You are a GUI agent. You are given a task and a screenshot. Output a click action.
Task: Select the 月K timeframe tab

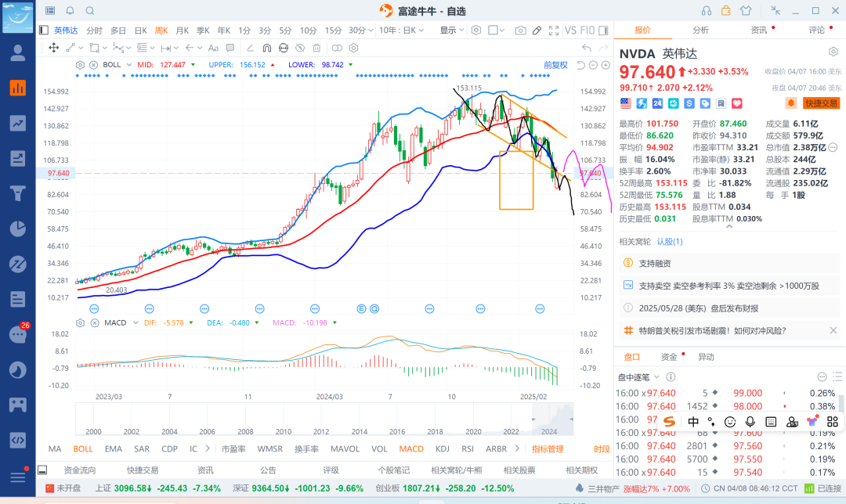[182, 31]
